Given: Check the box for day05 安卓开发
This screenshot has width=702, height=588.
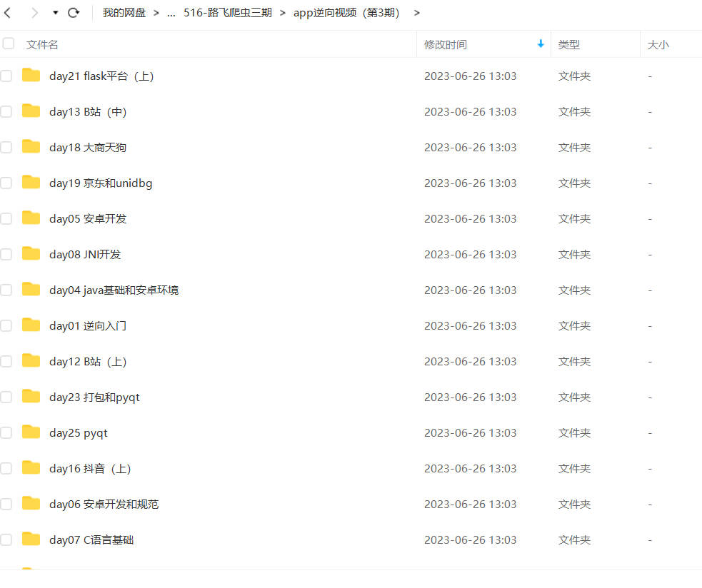Looking at the screenshot, I should [6, 218].
